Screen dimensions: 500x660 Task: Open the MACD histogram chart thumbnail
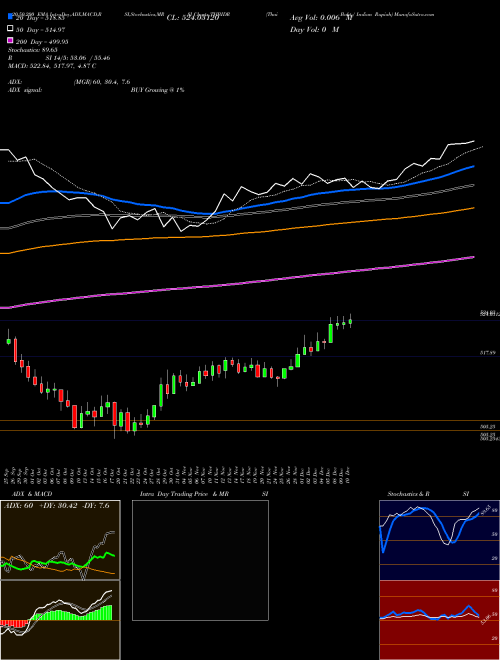pyautogui.click(x=60, y=620)
